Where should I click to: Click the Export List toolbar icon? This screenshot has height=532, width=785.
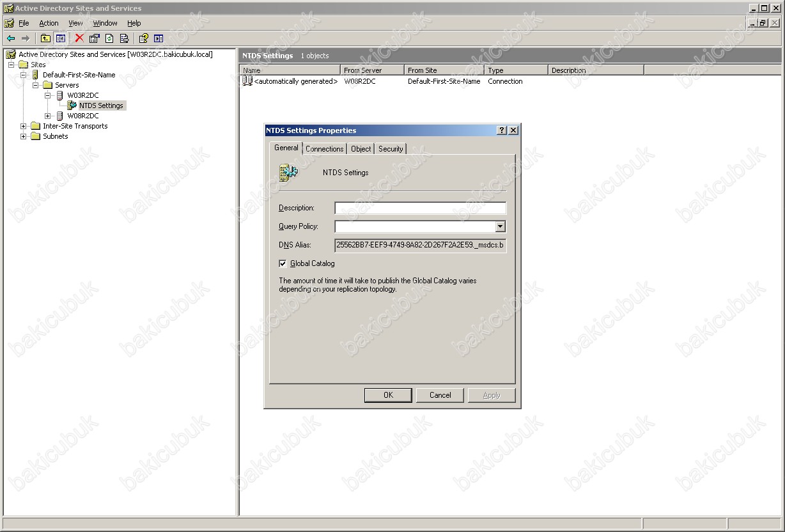point(124,38)
